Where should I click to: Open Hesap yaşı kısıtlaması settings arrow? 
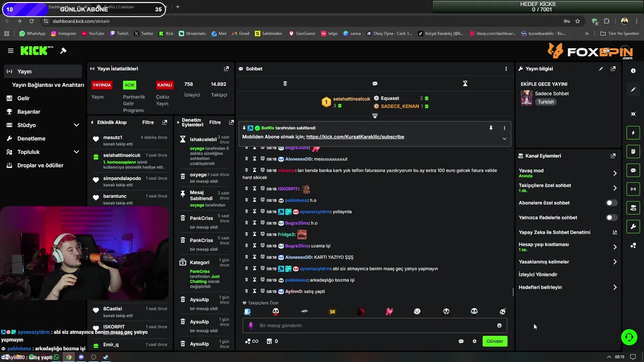(614, 247)
